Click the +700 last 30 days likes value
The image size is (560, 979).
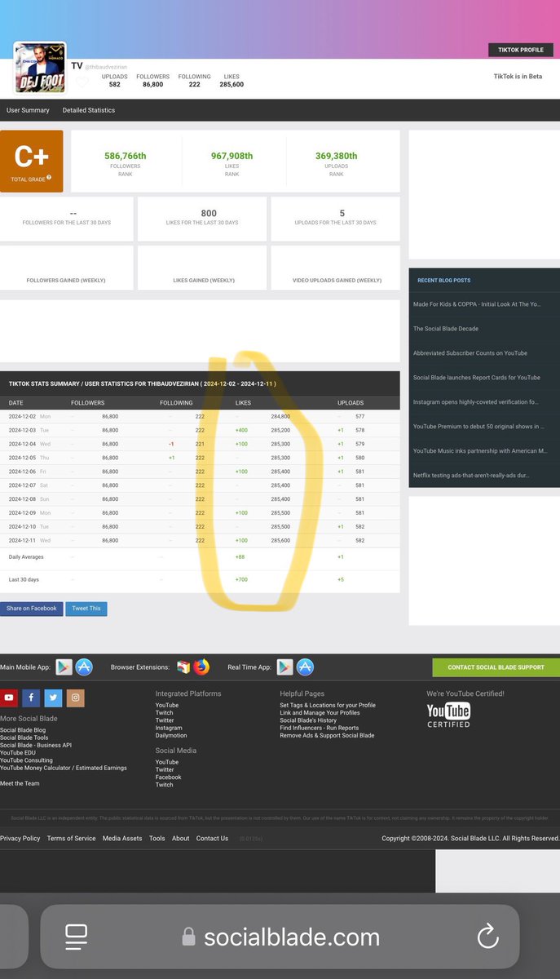pyautogui.click(x=241, y=579)
